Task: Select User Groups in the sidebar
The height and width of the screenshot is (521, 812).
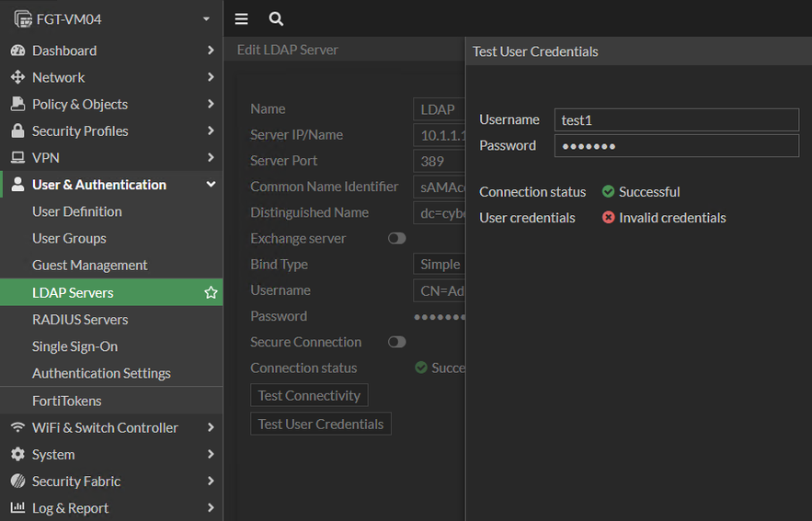Action: coord(69,238)
